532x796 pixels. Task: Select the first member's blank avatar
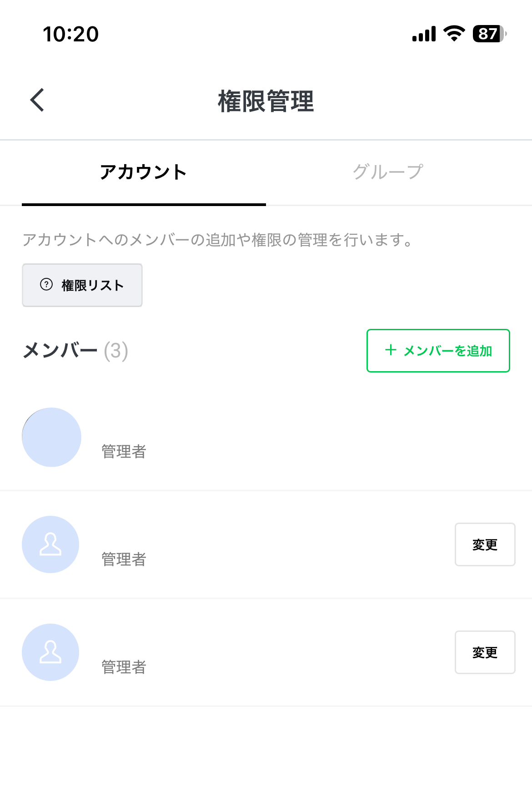[51, 437]
